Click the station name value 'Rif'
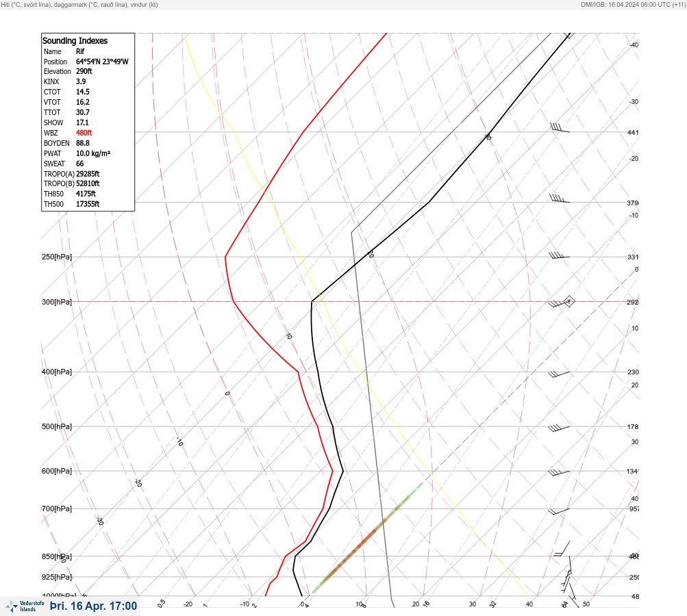This screenshot has height=616, width=687. tap(80, 51)
